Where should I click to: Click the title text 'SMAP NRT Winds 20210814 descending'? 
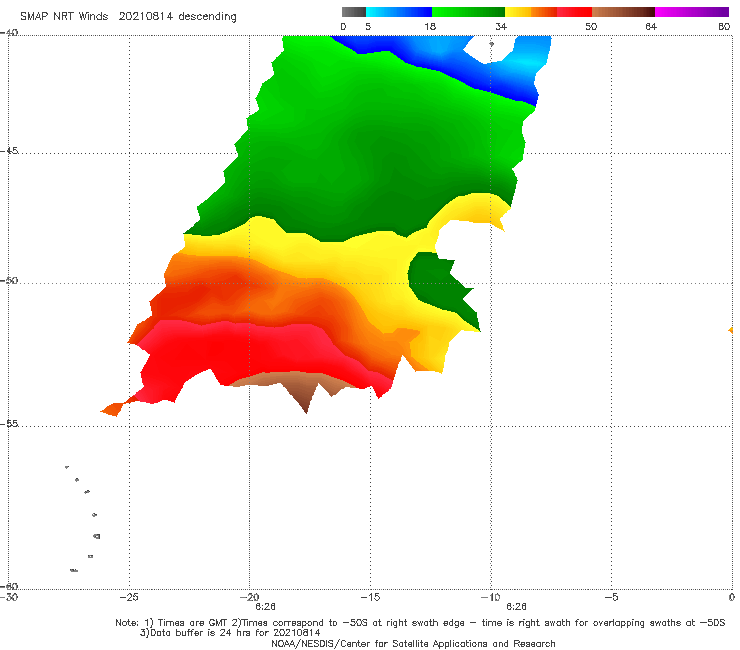click(x=128, y=16)
